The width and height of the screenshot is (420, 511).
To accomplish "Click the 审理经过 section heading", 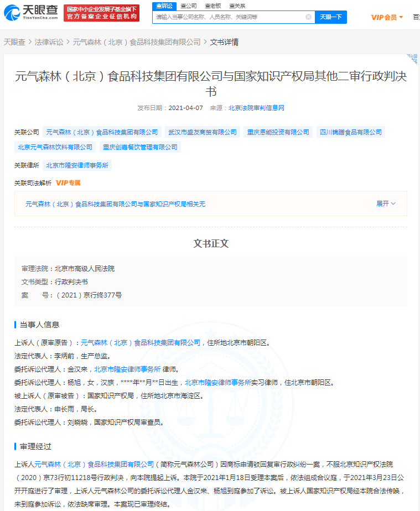I will [35, 446].
